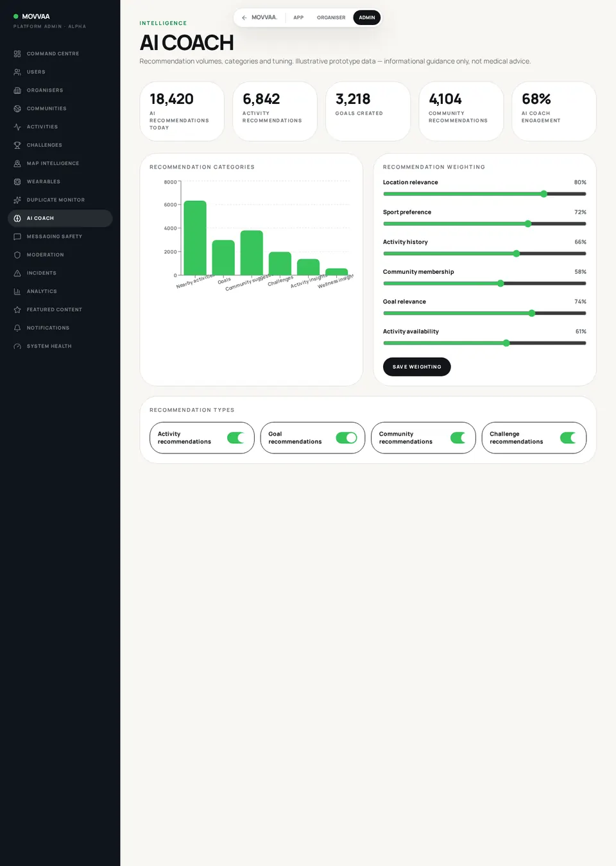Viewport: 616px width, 866px height.
Task: Click the Analytics bar chart icon
Action: (17, 291)
